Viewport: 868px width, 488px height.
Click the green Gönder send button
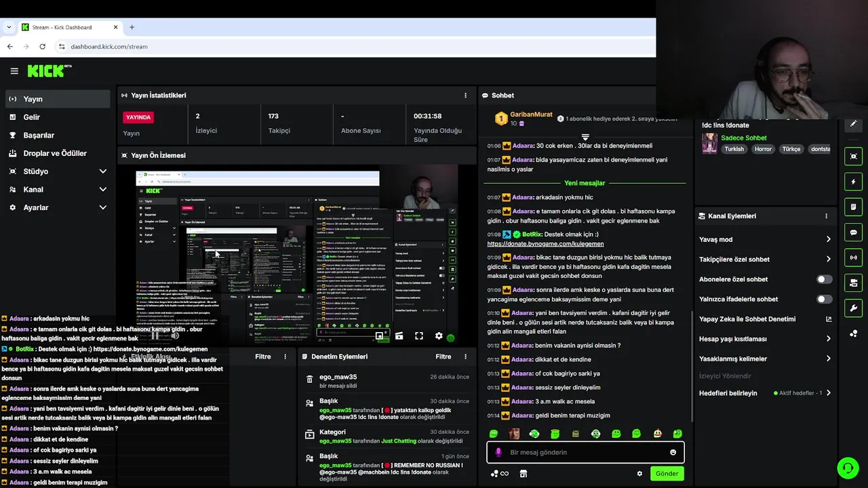(667, 474)
